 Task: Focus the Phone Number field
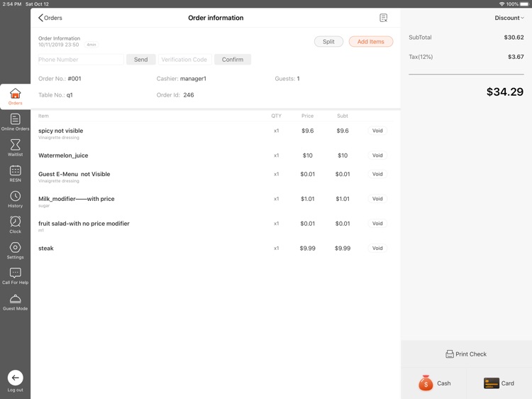coord(81,60)
